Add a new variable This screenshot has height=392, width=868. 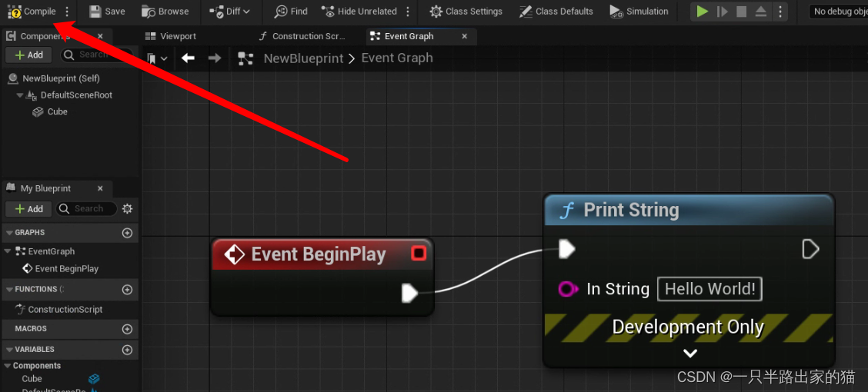(127, 350)
